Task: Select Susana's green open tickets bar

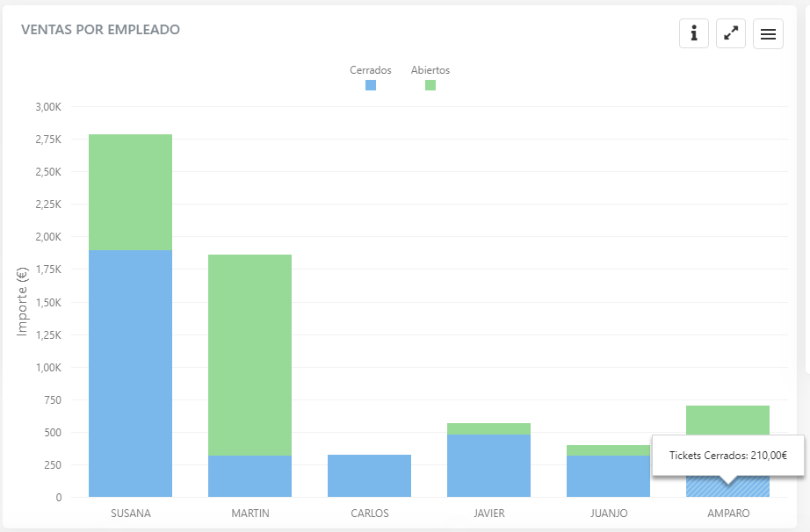Action: pyautogui.click(x=130, y=192)
